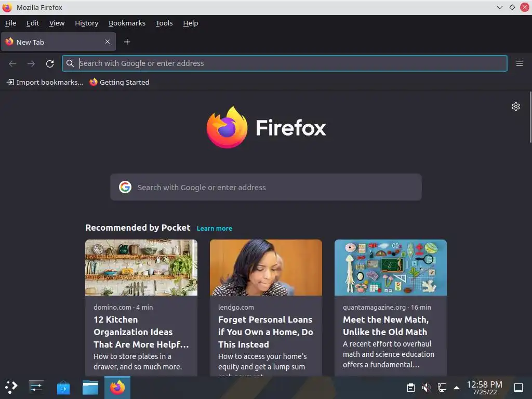Click the Google logo in page search box
The width and height of the screenshot is (532, 399).
[125, 187]
